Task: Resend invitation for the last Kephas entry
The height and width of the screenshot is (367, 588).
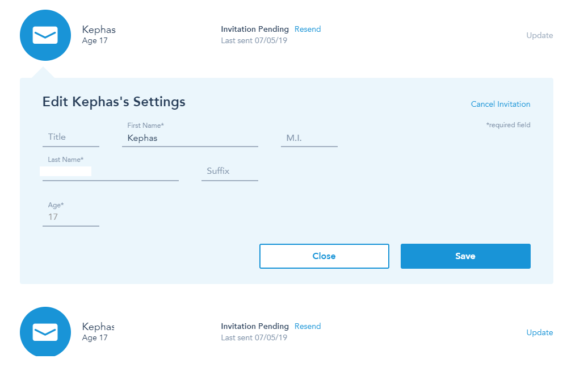Action: 307,326
